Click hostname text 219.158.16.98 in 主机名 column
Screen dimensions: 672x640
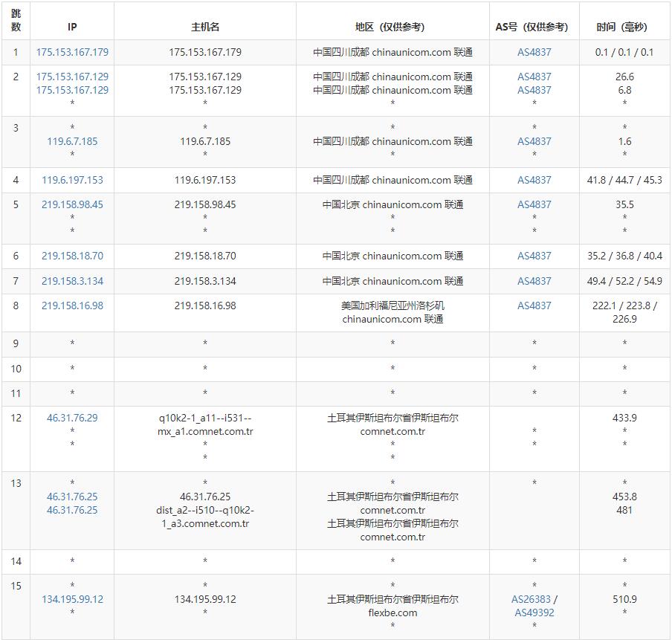coord(205,306)
